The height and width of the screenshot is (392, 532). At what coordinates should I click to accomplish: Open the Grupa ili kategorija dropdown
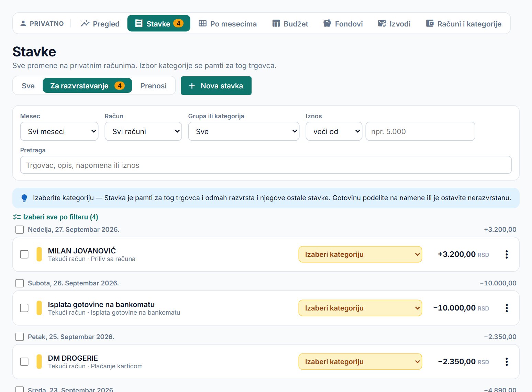click(244, 131)
